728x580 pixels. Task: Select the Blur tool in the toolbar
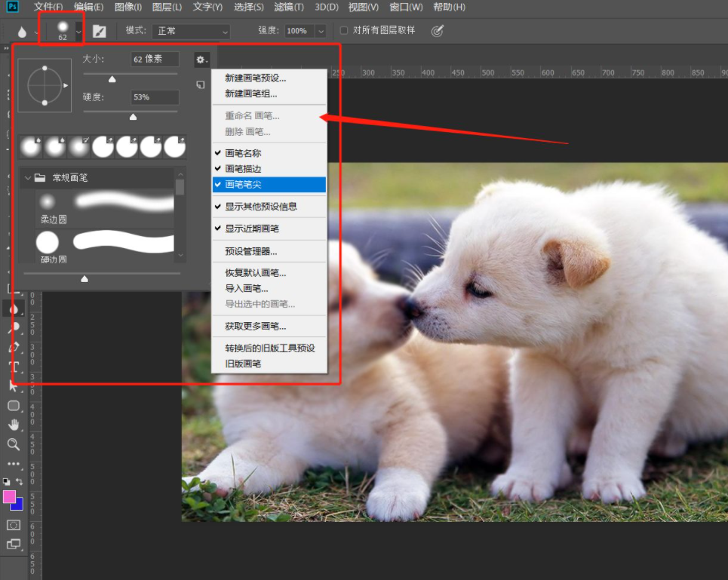coord(14,308)
